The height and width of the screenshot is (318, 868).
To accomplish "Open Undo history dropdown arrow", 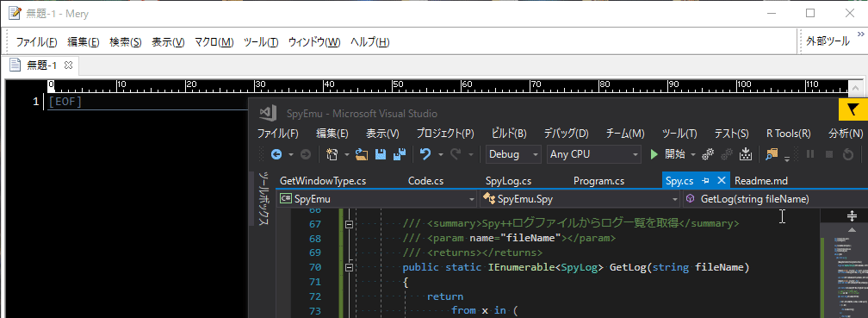I will pyautogui.click(x=440, y=155).
